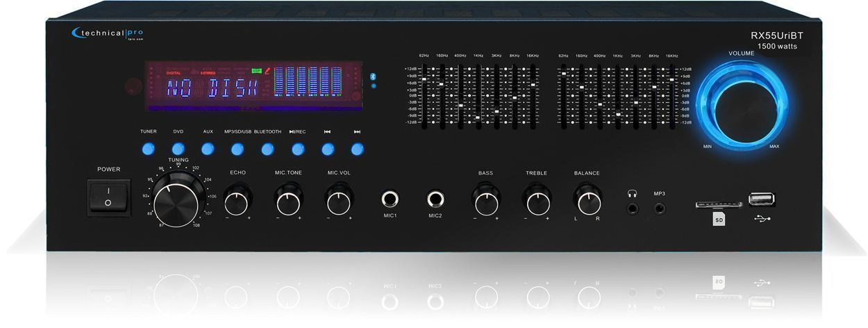
Task: Click the TREBLE knob
Action: tap(536, 201)
